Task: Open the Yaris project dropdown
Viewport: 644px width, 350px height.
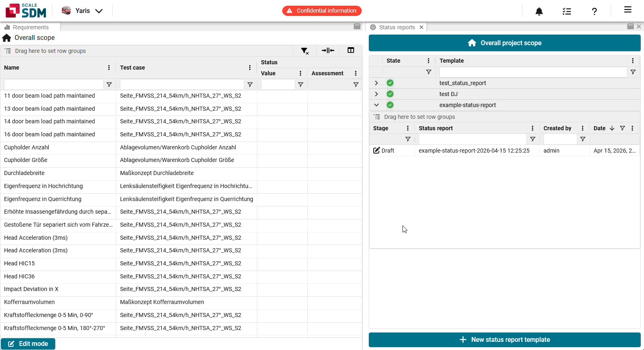Action: tap(83, 11)
